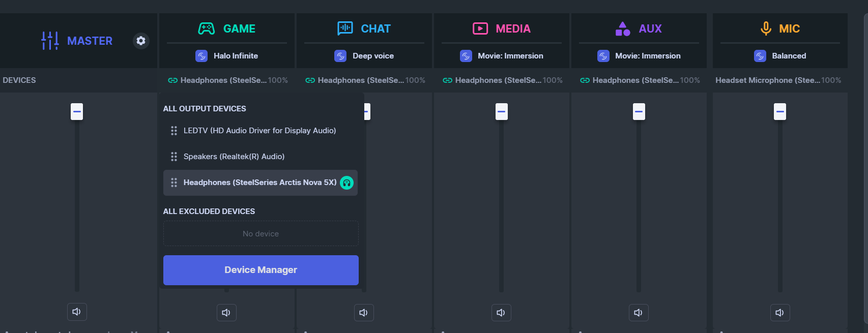
Task: Click the 100% value in Media device row
Action: pyautogui.click(x=553, y=80)
